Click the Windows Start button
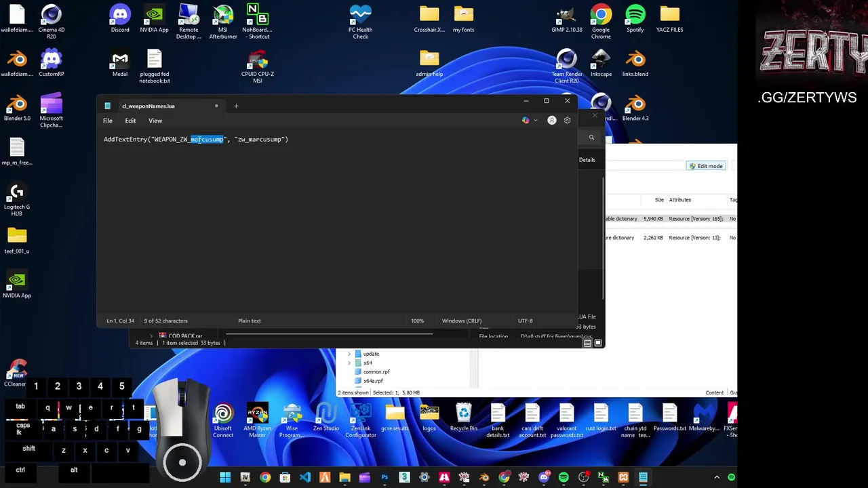 pyautogui.click(x=225, y=478)
